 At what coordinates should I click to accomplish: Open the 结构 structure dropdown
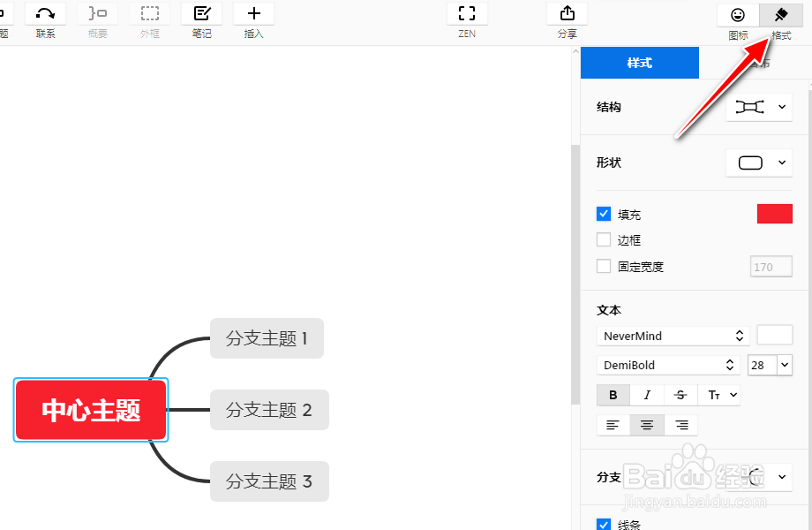tap(759, 106)
